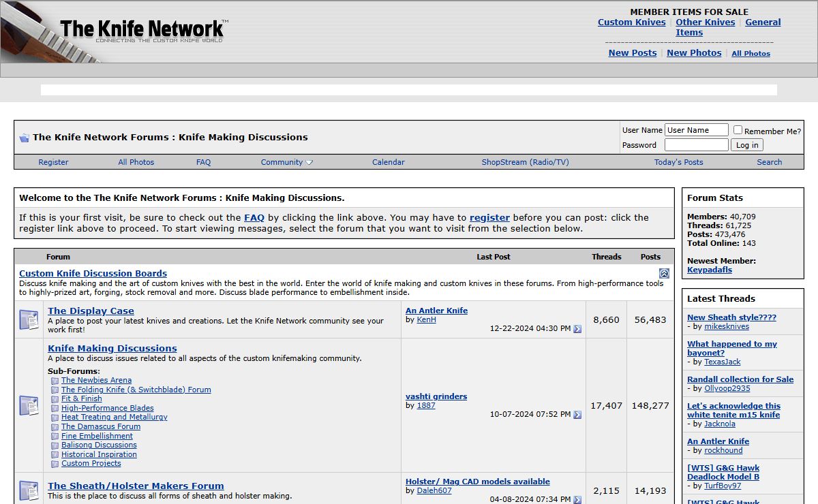Open Register in the navigation bar
Screen dimensions: 818x504
pos(53,162)
